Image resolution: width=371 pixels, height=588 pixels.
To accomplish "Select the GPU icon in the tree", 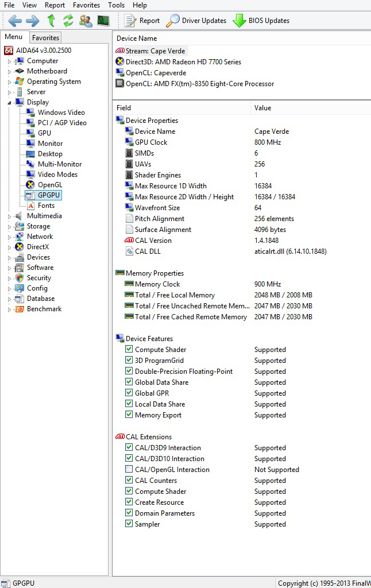I will 31,133.
